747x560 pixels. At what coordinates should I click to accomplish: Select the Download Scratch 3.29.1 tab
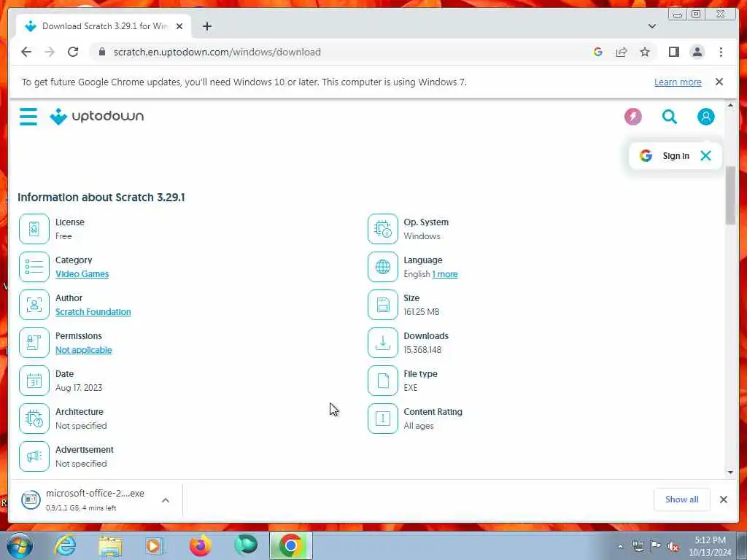(x=104, y=26)
